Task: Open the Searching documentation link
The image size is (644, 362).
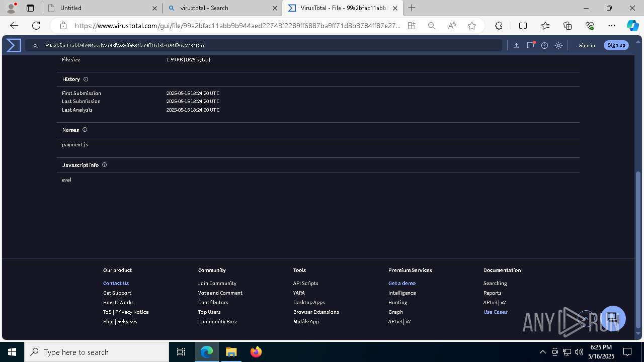Action: (495, 283)
